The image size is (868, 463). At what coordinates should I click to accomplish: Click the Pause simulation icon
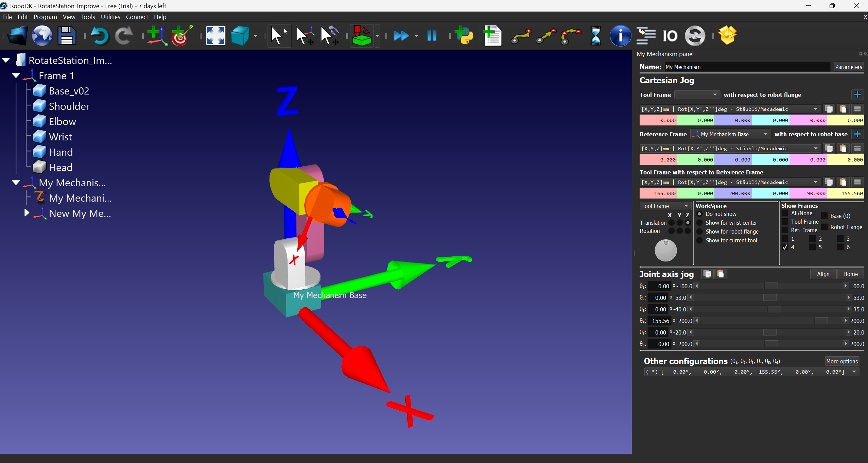432,36
